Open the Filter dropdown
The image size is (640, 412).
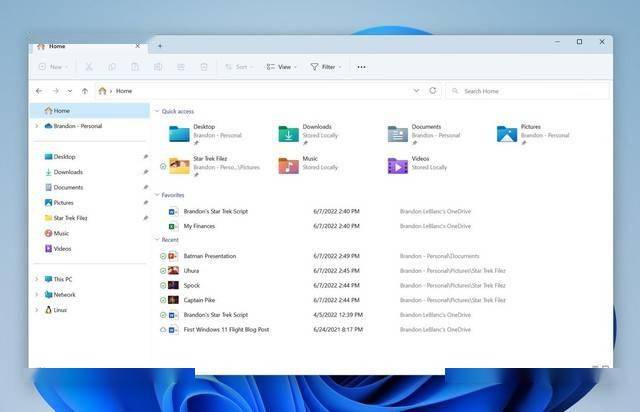coord(325,67)
